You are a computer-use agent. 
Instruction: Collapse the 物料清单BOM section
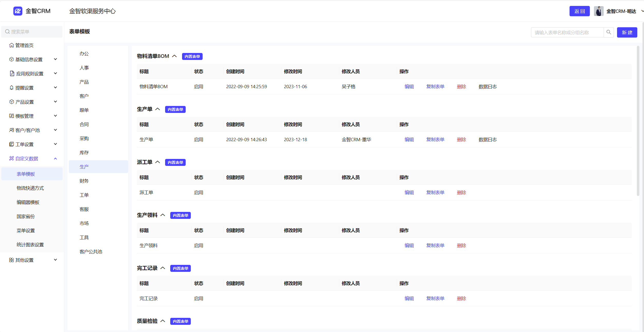(175, 56)
